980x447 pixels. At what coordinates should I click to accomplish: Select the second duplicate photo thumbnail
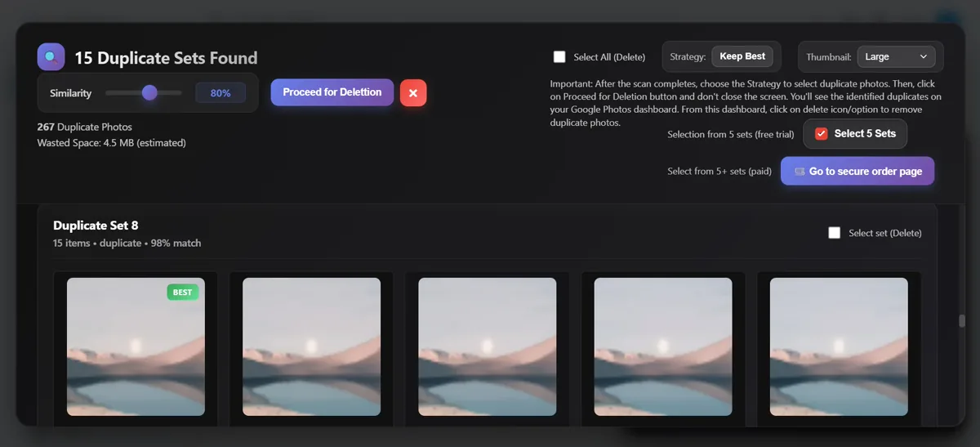click(311, 346)
